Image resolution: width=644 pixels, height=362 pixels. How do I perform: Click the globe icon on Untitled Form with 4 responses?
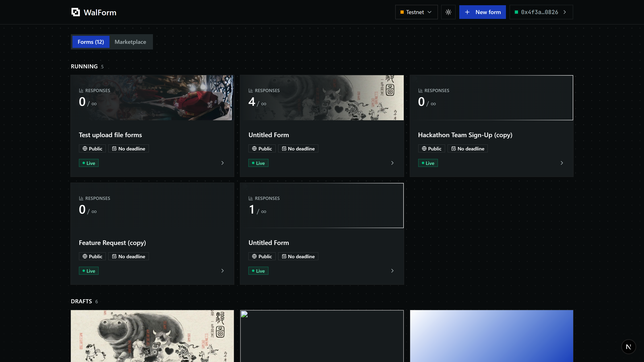pyautogui.click(x=254, y=149)
